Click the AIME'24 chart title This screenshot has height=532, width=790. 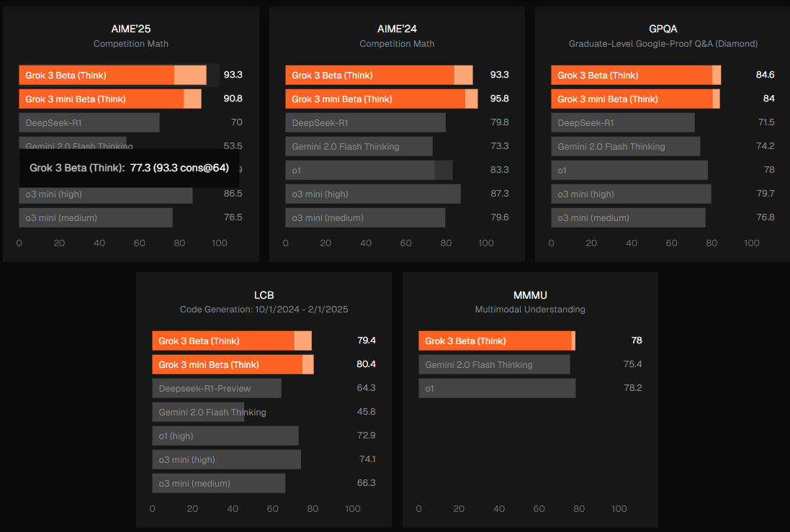(397, 29)
